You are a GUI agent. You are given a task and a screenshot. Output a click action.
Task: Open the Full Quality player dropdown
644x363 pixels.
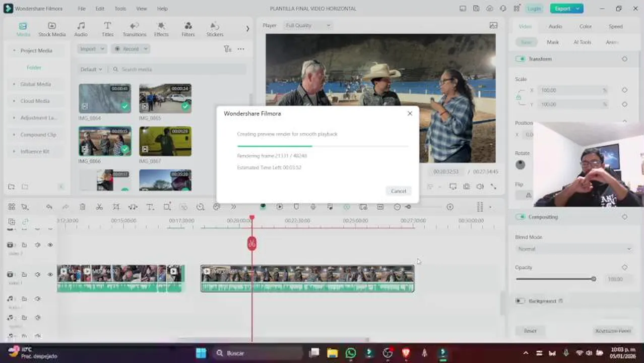tap(308, 25)
